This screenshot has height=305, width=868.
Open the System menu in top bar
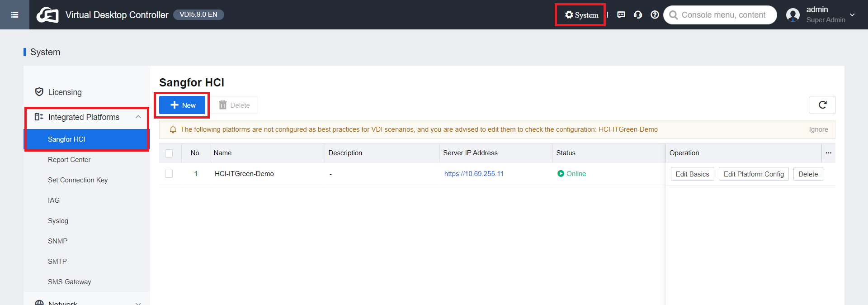(x=581, y=15)
